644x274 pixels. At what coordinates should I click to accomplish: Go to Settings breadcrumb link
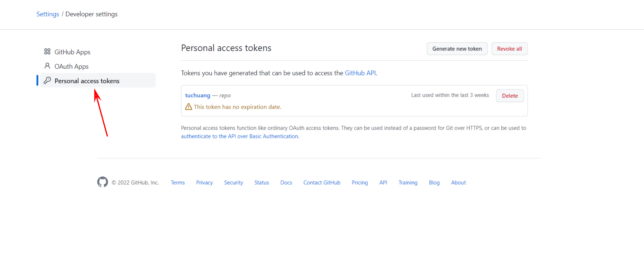(x=48, y=14)
